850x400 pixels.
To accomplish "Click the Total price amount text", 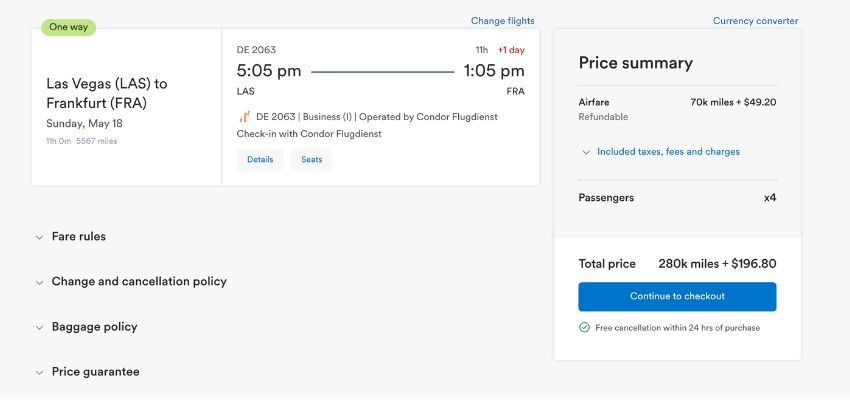I will [x=717, y=264].
